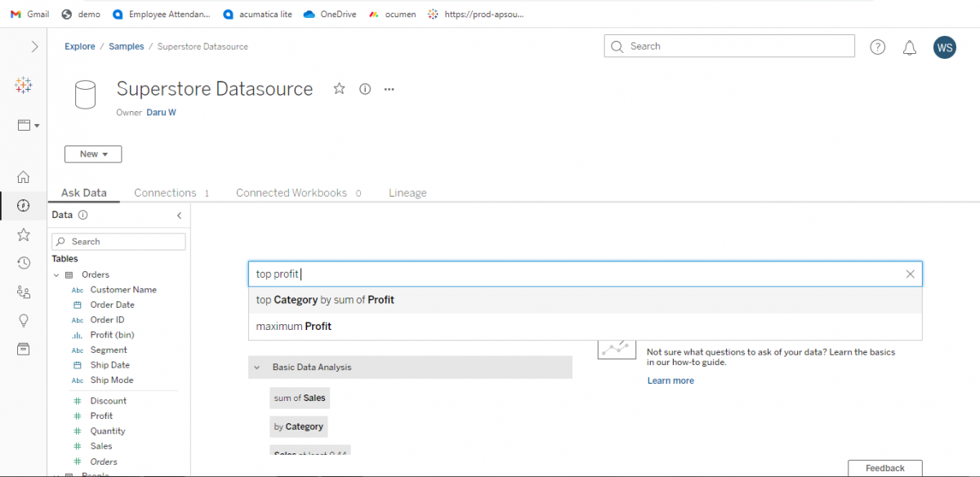Open Favorites via the star sidebar icon
Screen dimensions: 980x477
(23, 234)
